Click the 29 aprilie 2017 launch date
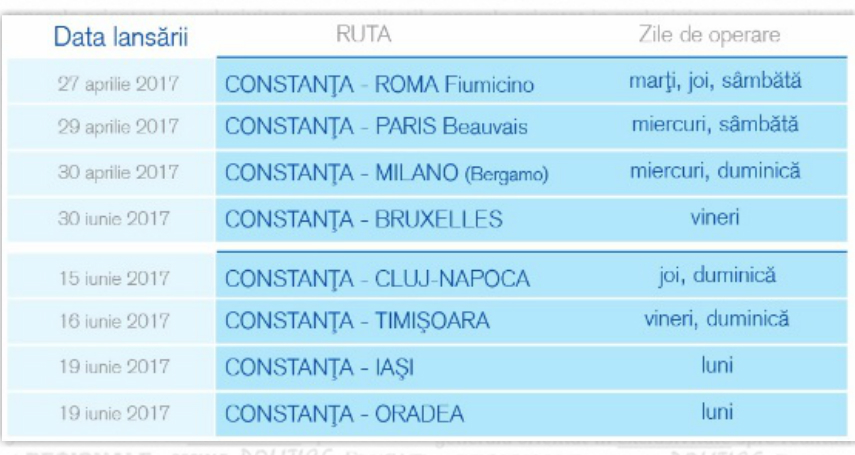Screen dimensions: 855x455 pyautogui.click(x=119, y=128)
